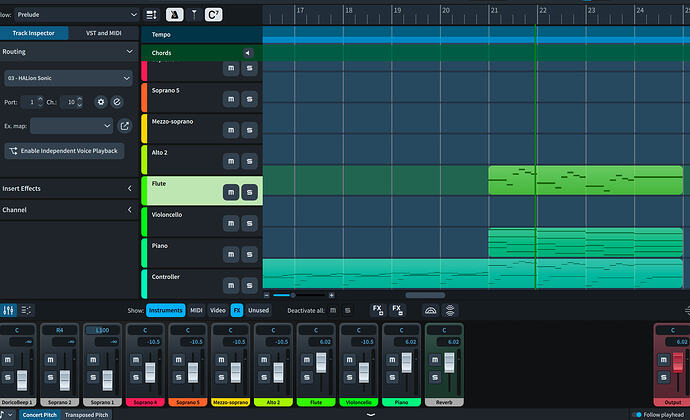Show the mixer panel icon

coord(9,310)
